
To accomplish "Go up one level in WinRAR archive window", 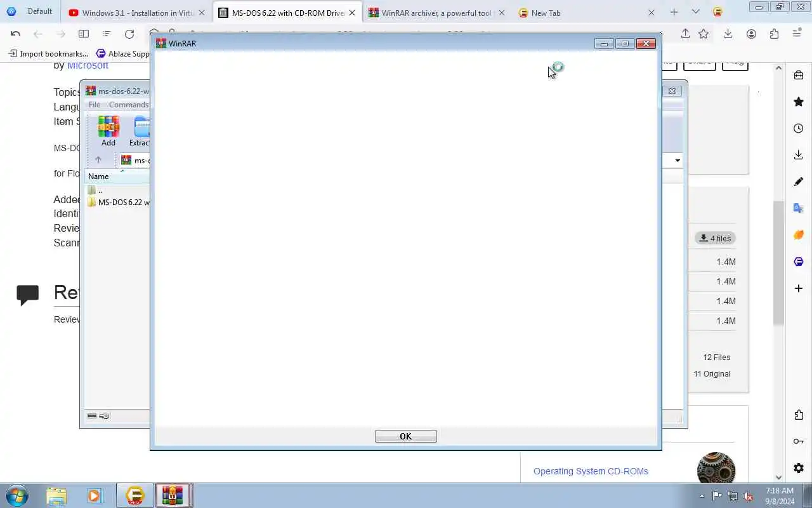I will click(x=98, y=160).
